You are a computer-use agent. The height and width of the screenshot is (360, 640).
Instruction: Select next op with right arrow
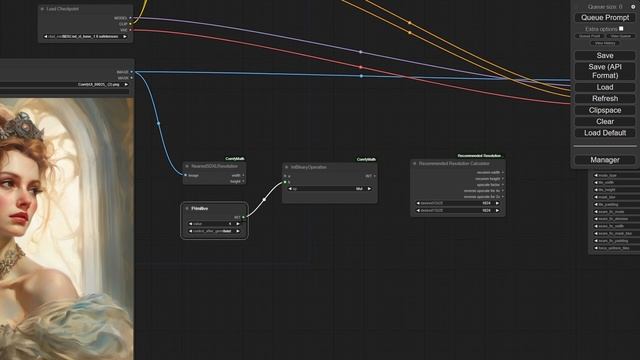coord(369,189)
